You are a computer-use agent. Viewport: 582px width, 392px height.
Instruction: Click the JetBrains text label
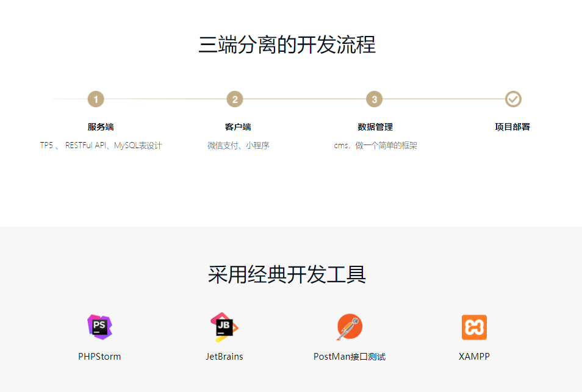[x=225, y=357]
